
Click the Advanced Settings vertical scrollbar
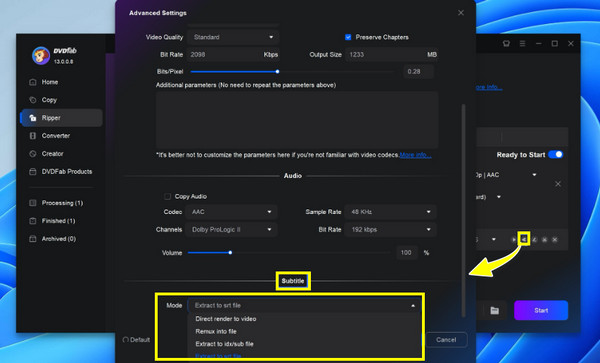pos(464,210)
